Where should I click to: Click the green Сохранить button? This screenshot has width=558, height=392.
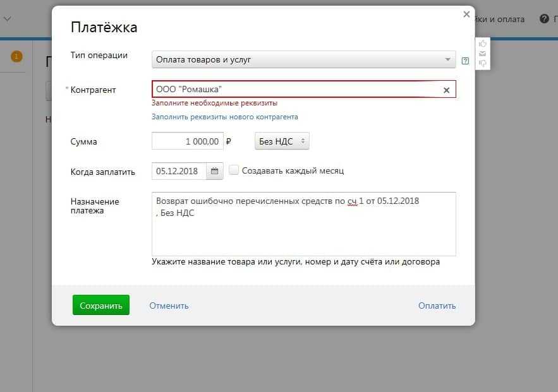101,306
